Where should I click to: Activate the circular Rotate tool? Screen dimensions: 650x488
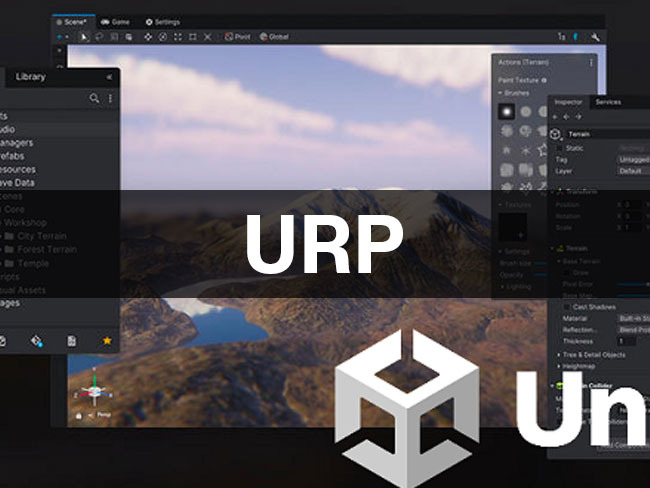(163, 37)
